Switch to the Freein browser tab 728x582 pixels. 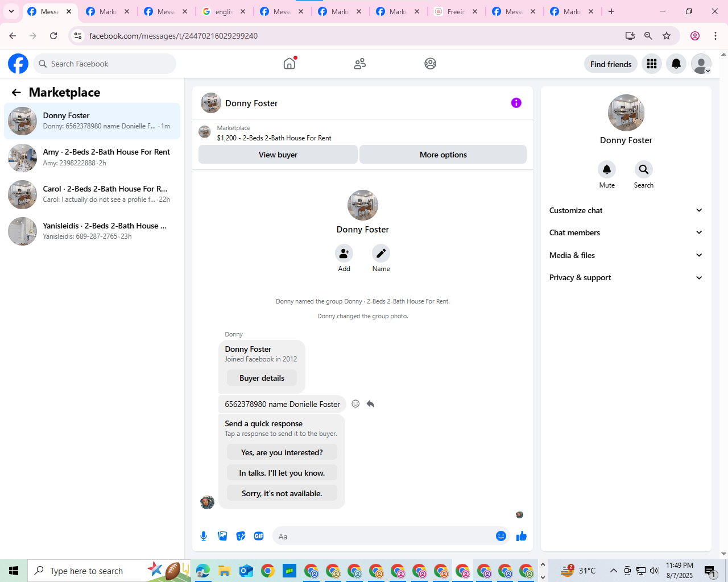(x=456, y=11)
